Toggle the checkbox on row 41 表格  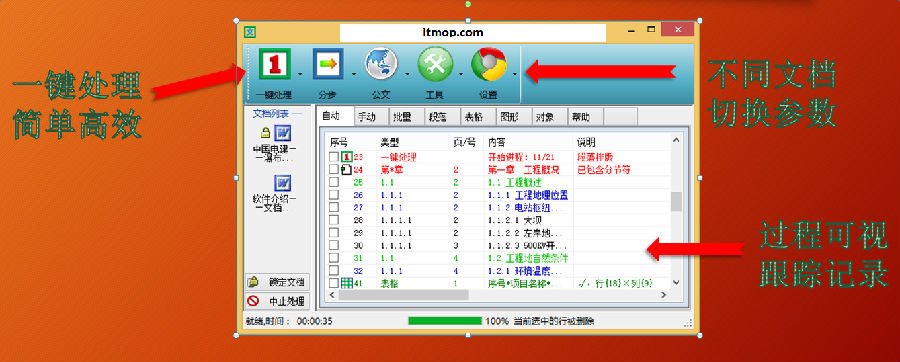[333, 283]
